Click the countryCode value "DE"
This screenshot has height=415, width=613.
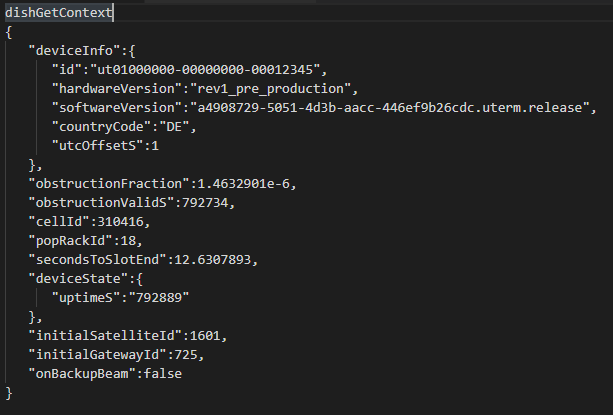tap(174, 127)
